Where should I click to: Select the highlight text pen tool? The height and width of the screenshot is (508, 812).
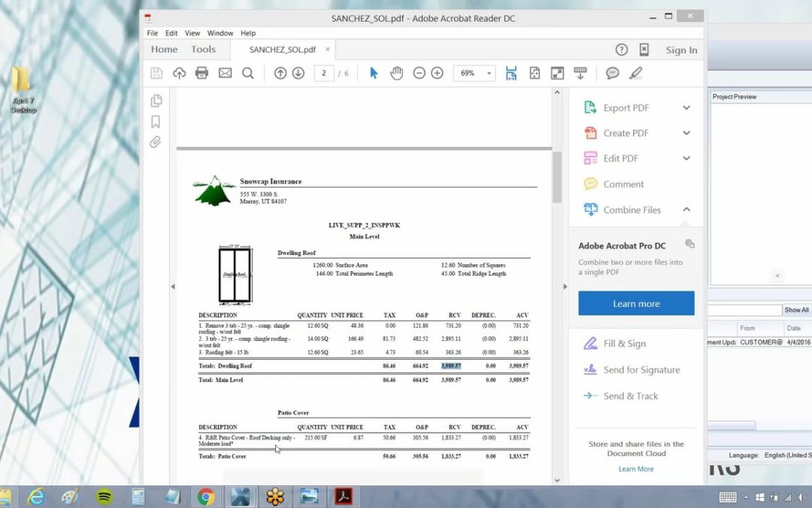pos(636,73)
